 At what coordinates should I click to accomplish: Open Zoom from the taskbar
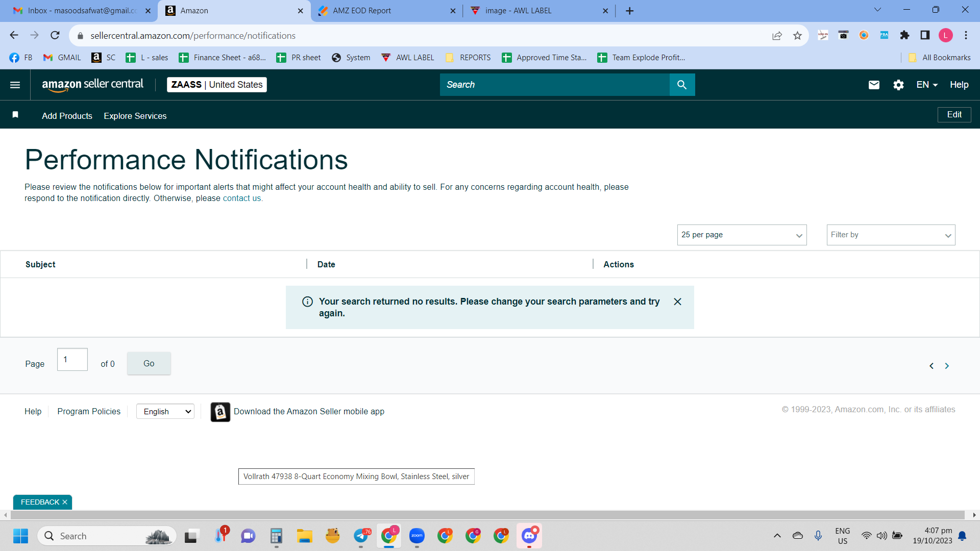(417, 536)
